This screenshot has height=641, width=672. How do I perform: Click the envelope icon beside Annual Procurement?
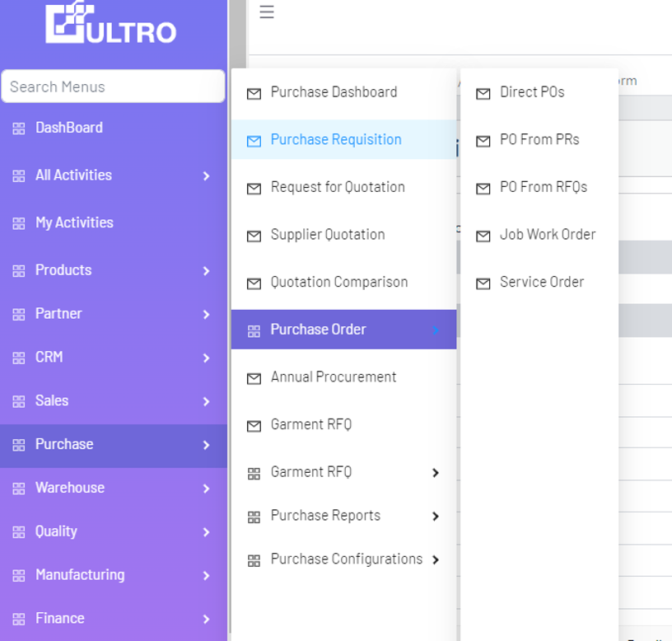[254, 378]
